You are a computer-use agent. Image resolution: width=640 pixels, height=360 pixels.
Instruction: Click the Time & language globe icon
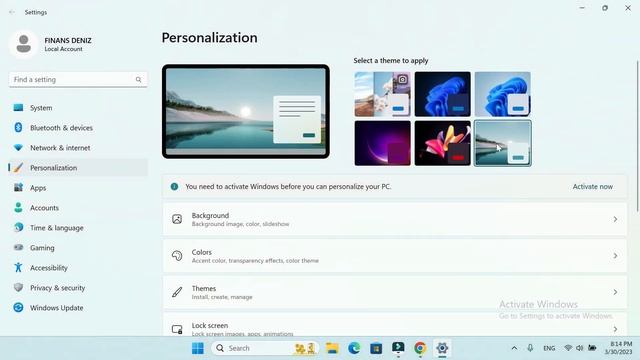coord(18,227)
